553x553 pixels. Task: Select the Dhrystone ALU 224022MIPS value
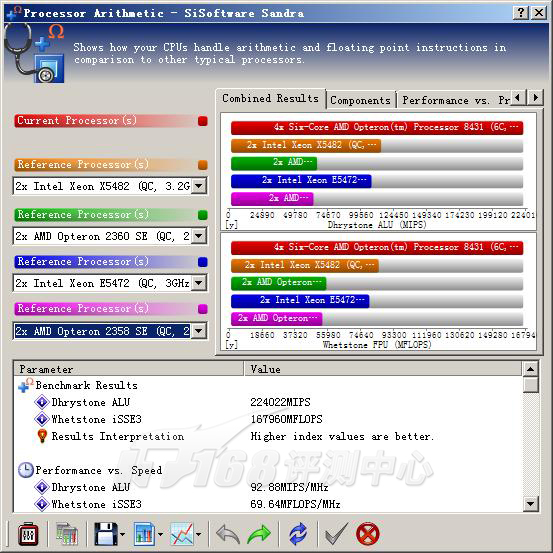(280, 402)
